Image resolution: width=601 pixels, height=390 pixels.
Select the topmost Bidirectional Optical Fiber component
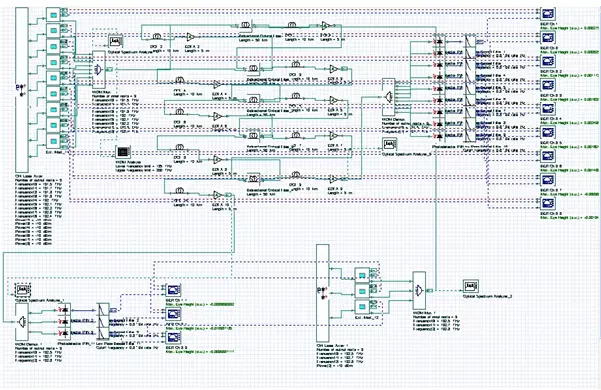tap(246, 25)
